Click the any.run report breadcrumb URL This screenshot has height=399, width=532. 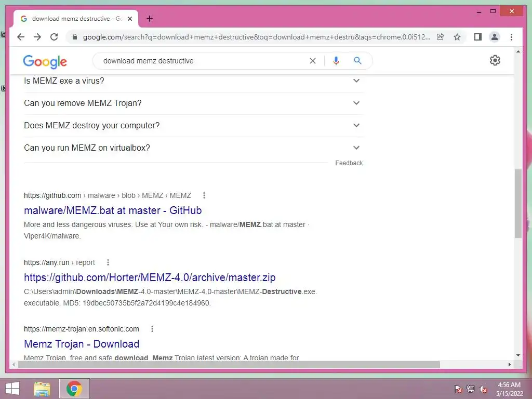(x=59, y=262)
